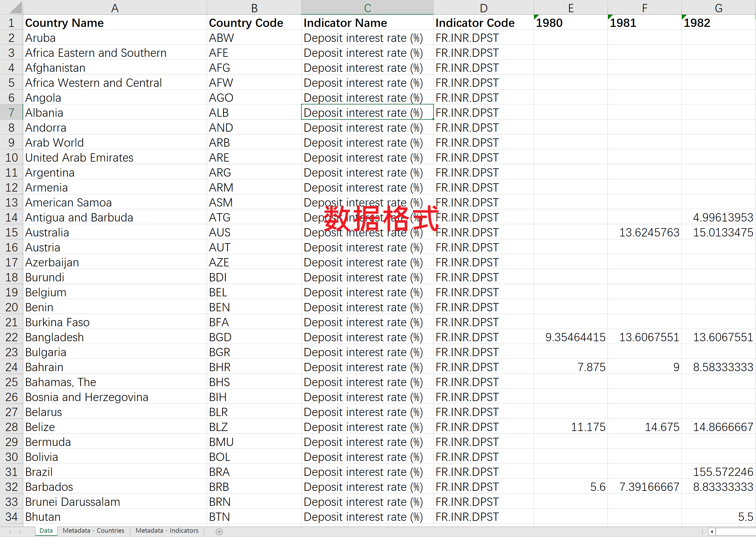Click green error indicator on cell 1980
Image resolution: width=756 pixels, height=537 pixels.
click(536, 17)
